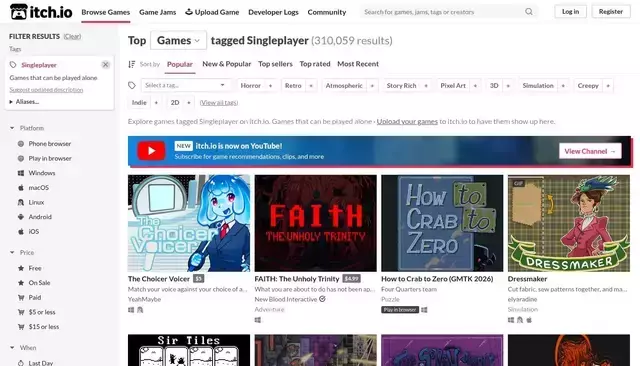This screenshot has height=366, width=640.
Task: Open FAITH The Unholy Trinity thumbnail
Action: (316, 223)
